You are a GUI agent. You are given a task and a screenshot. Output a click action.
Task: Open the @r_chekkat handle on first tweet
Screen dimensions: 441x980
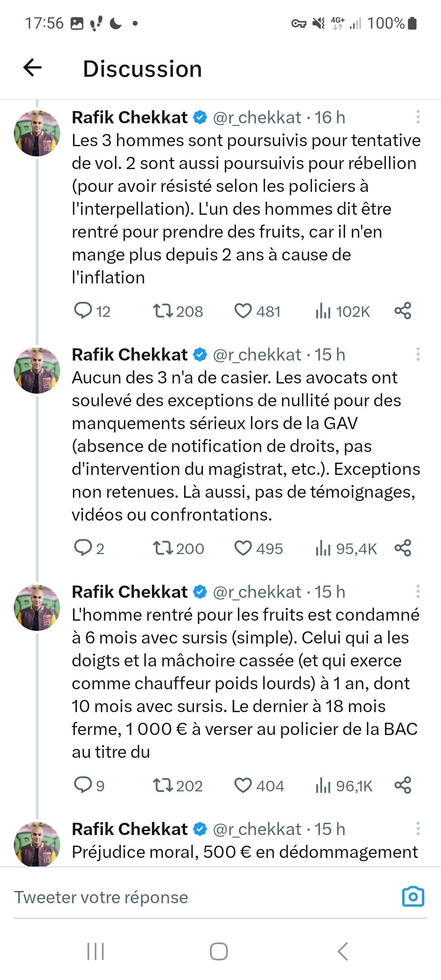[x=257, y=118]
